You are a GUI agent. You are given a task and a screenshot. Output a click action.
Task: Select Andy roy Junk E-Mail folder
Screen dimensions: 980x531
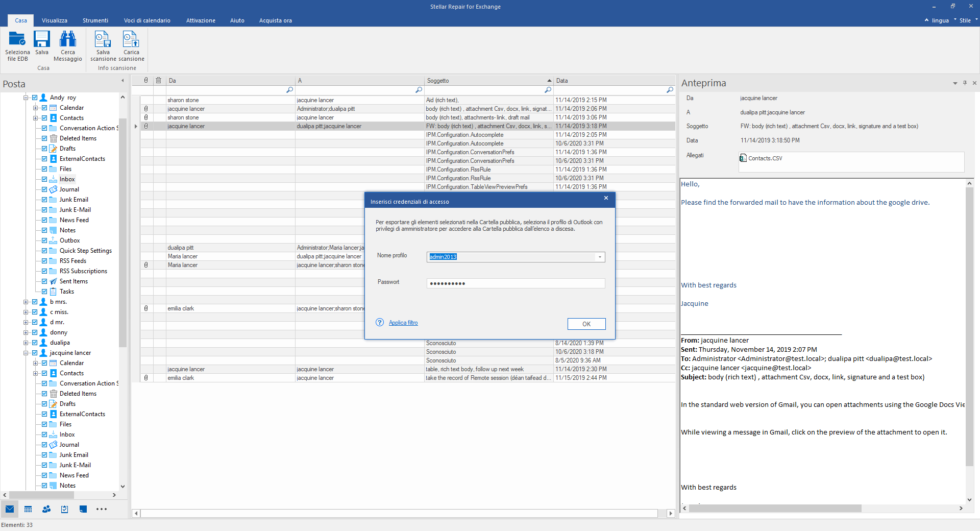pyautogui.click(x=75, y=210)
